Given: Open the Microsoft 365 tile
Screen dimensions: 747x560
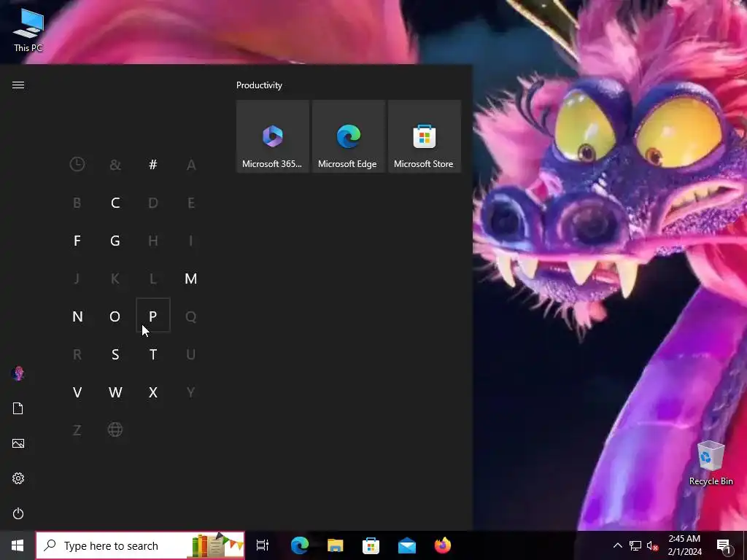Looking at the screenshot, I should click(x=273, y=136).
